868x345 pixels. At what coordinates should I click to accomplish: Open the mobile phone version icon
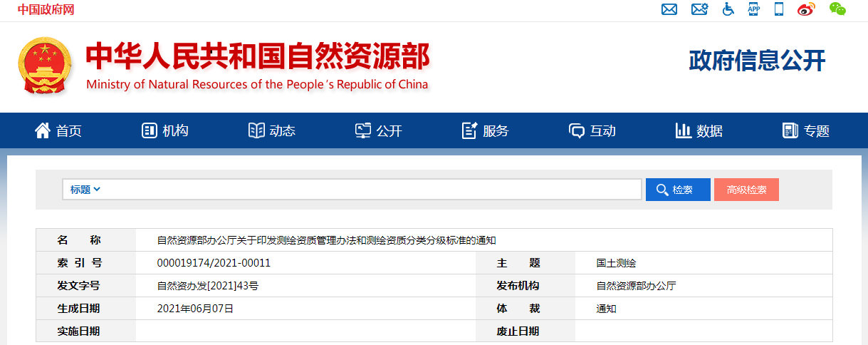pyautogui.click(x=779, y=9)
